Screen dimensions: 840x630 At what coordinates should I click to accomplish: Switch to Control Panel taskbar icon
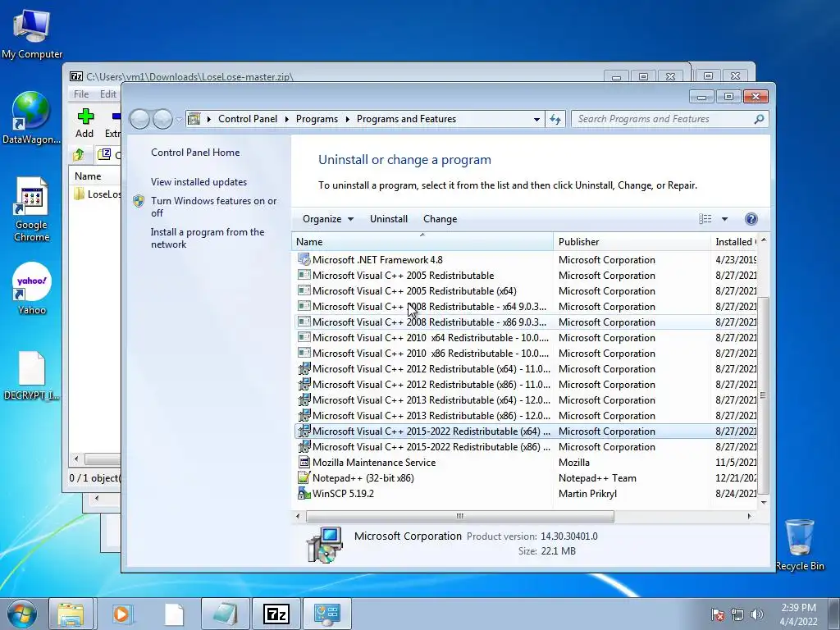point(327,614)
